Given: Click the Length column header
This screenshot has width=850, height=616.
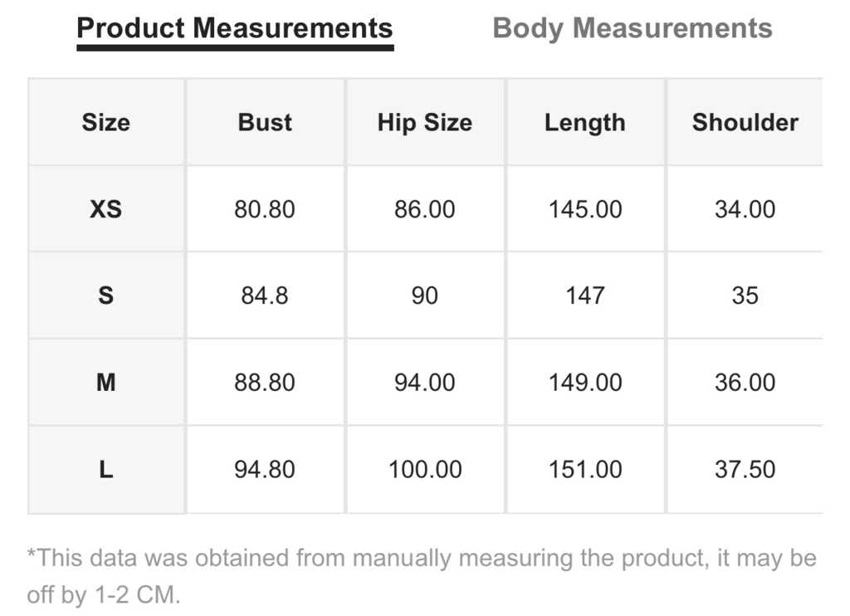Looking at the screenshot, I should (585, 122).
